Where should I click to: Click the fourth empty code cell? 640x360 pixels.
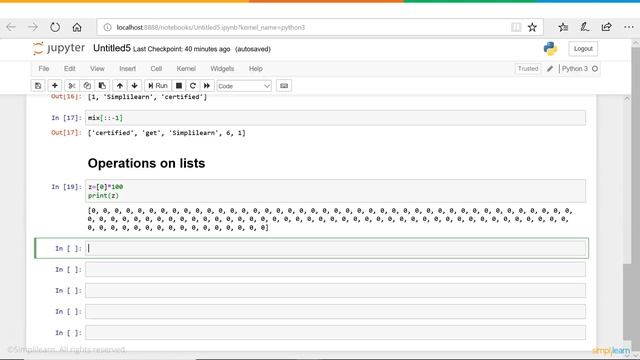[x=336, y=311]
